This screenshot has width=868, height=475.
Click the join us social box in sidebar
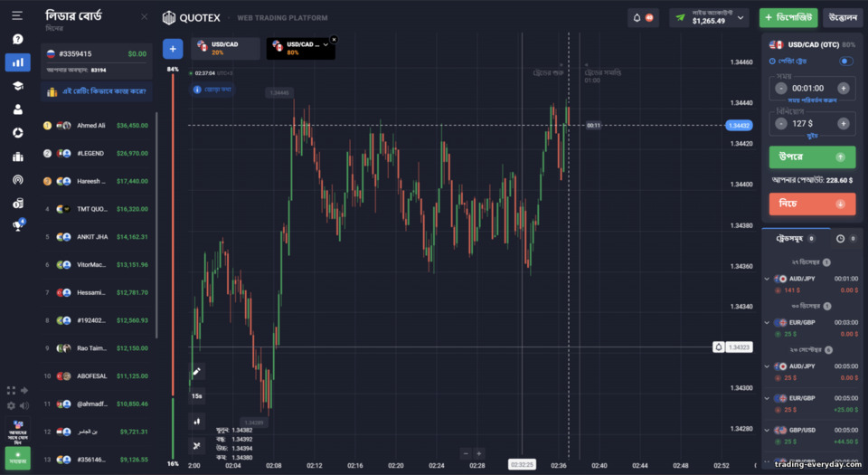pyautogui.click(x=18, y=432)
